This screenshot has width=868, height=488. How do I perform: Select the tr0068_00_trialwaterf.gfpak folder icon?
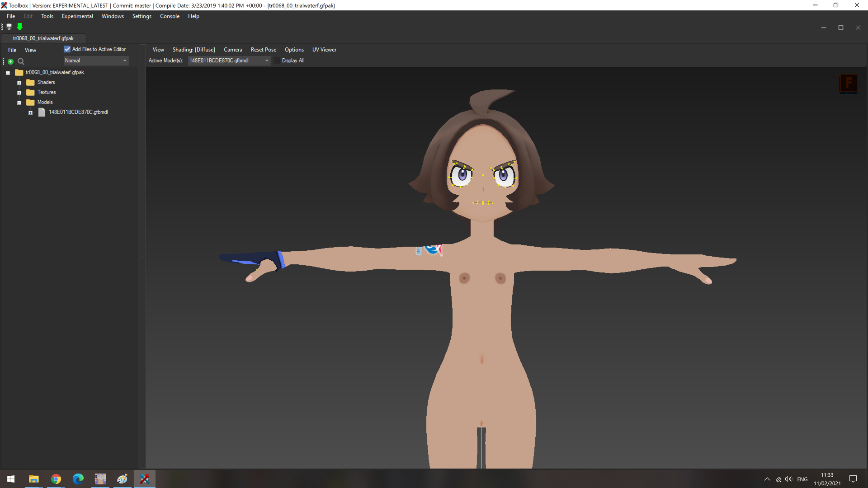[x=19, y=72]
